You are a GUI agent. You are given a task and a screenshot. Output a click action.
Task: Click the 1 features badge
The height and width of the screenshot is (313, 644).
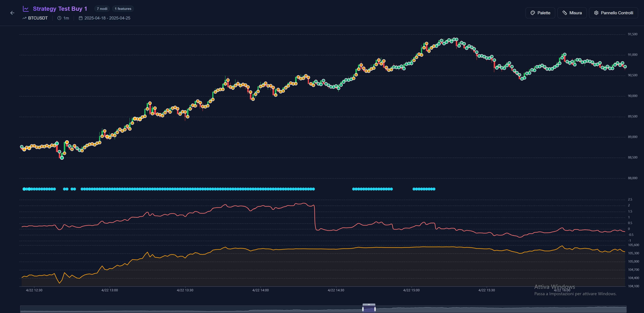tap(123, 9)
